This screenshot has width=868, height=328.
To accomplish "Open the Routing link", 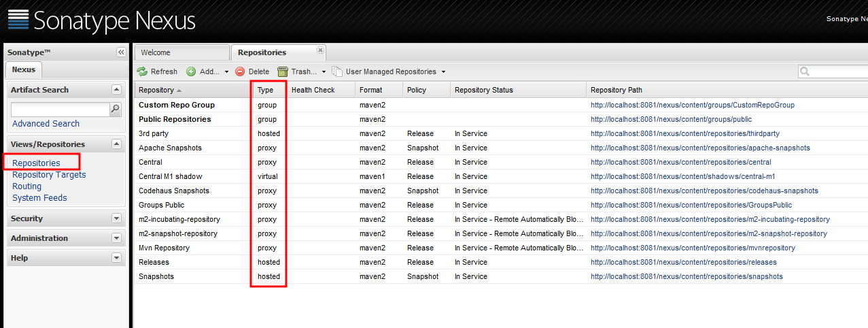I will click(27, 186).
